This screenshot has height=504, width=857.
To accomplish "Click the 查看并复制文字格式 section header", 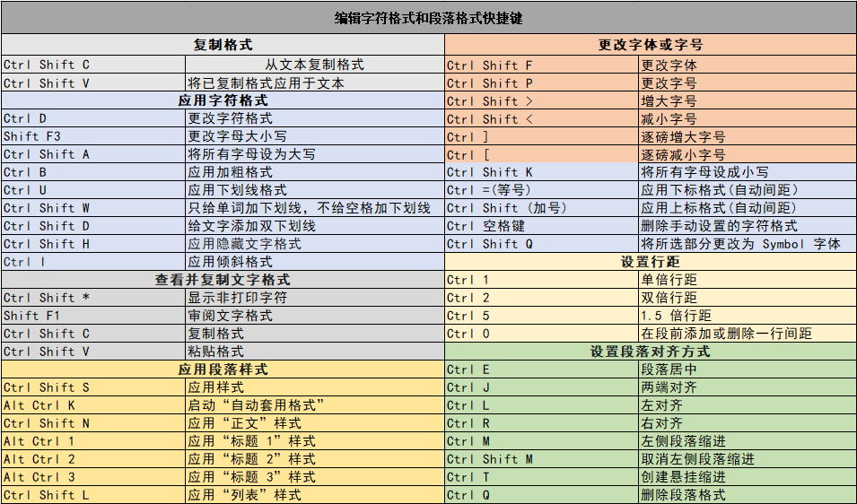I will [x=223, y=280].
